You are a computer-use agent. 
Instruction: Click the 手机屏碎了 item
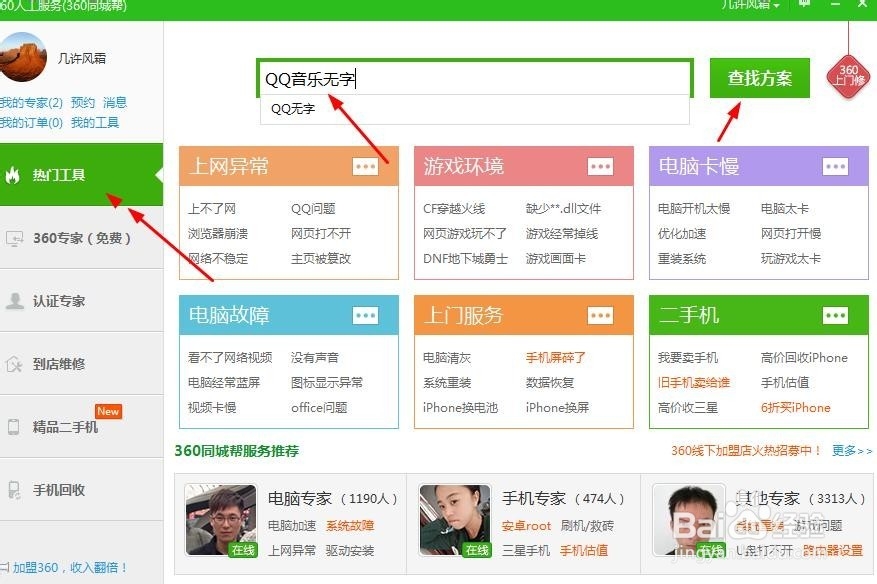[556, 357]
